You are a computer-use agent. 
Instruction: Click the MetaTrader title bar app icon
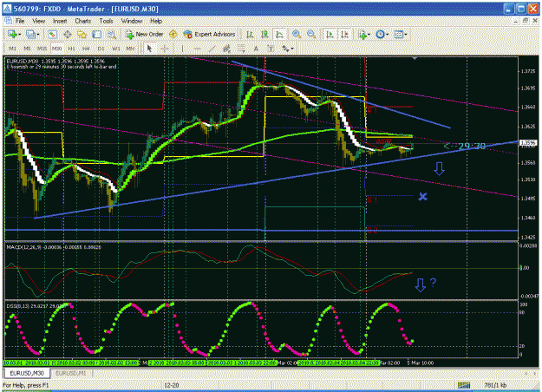(7, 9)
